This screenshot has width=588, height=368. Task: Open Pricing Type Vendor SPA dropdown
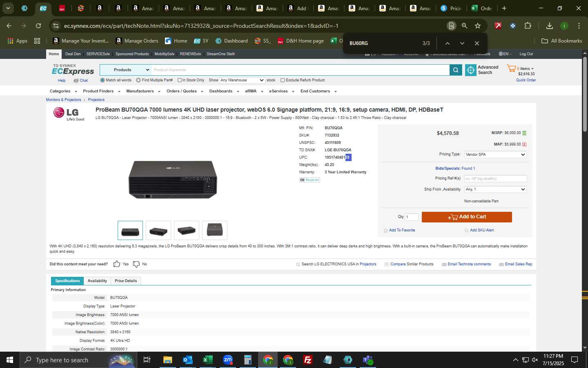[495, 155]
